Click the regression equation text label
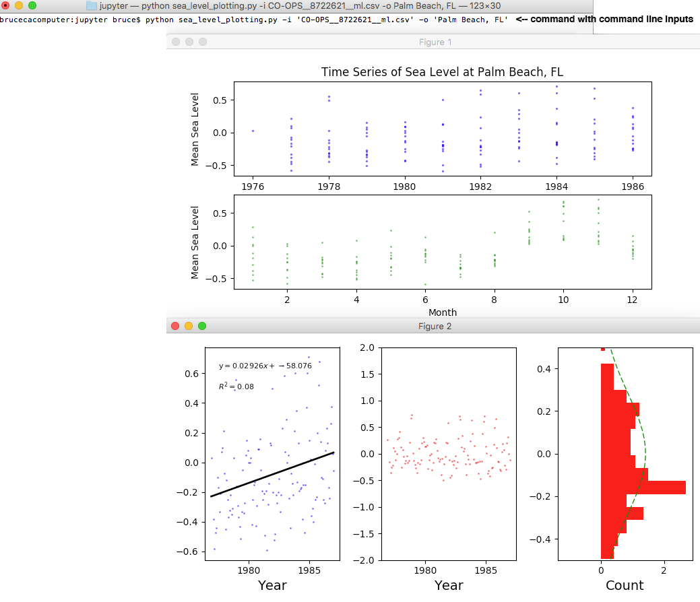 (x=265, y=366)
